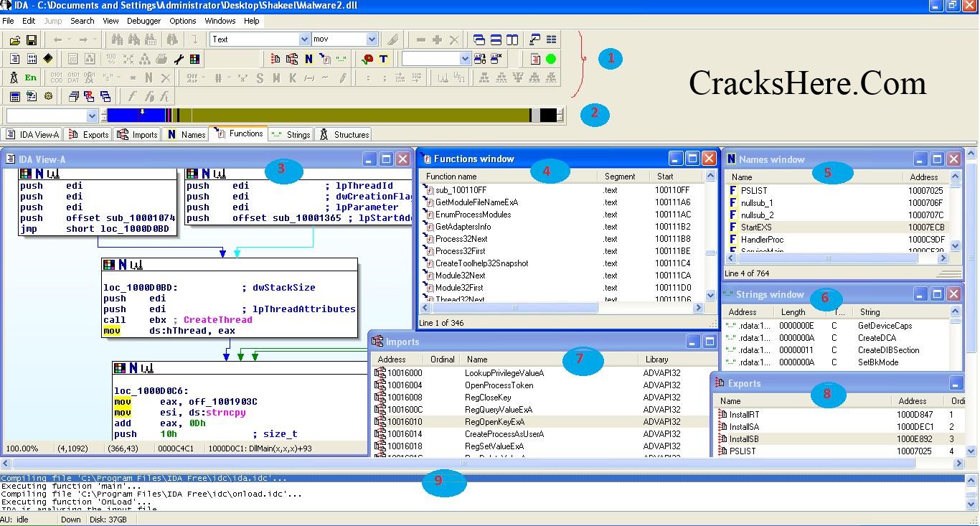Viewport: 980px width, 526px height.
Task: Open Functions window toolbar icon
Action: [325, 59]
